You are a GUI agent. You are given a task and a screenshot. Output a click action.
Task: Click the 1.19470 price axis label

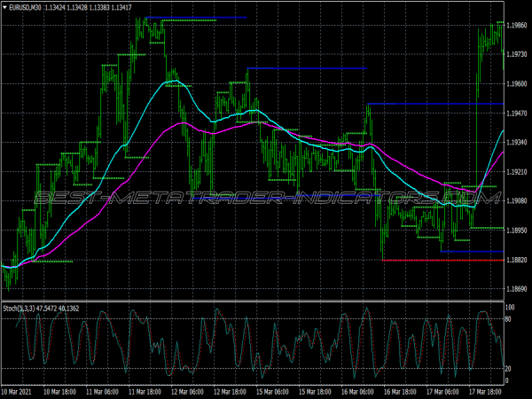click(517, 113)
